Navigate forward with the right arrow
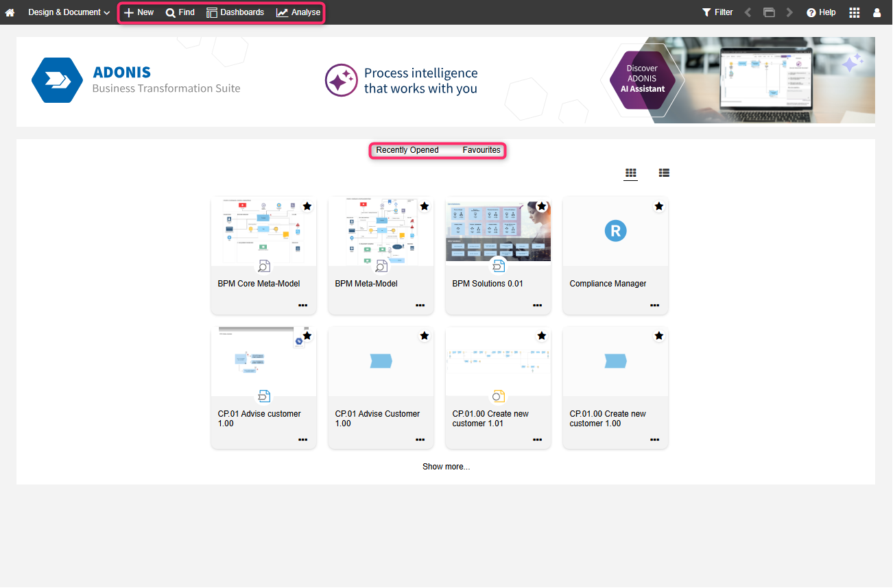Viewport: 893px width, 588px height. 789,12
